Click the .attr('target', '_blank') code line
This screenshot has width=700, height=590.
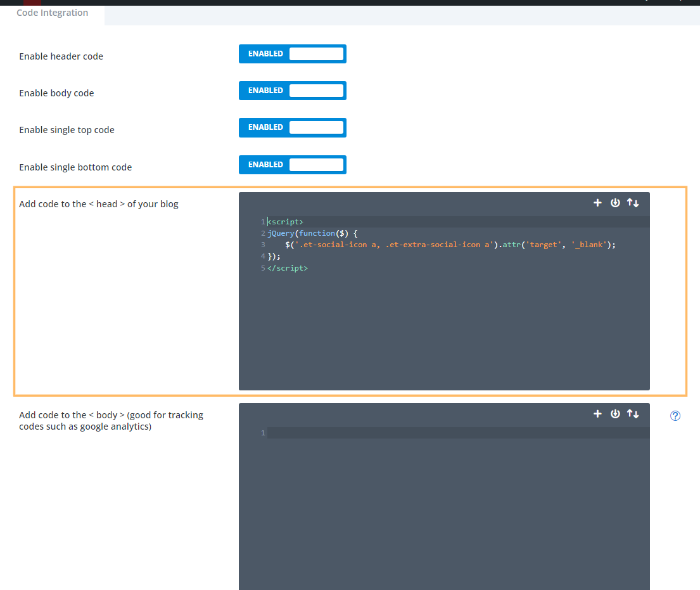click(450, 245)
